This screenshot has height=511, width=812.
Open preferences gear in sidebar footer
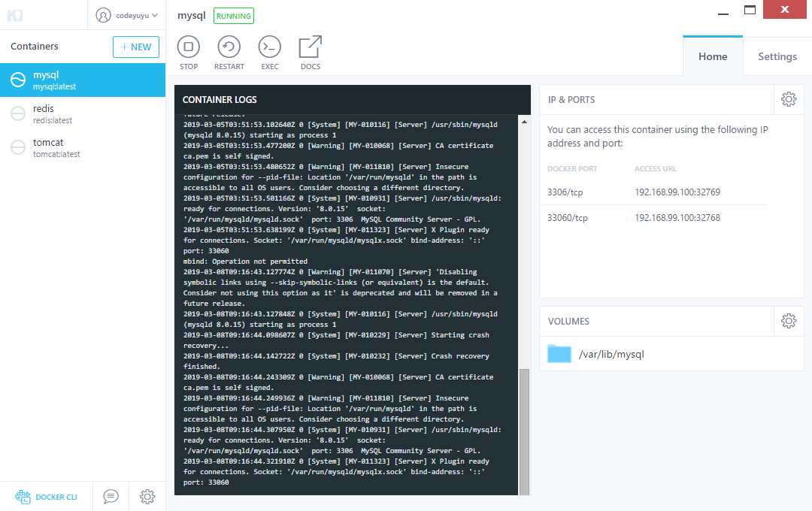pyautogui.click(x=147, y=497)
